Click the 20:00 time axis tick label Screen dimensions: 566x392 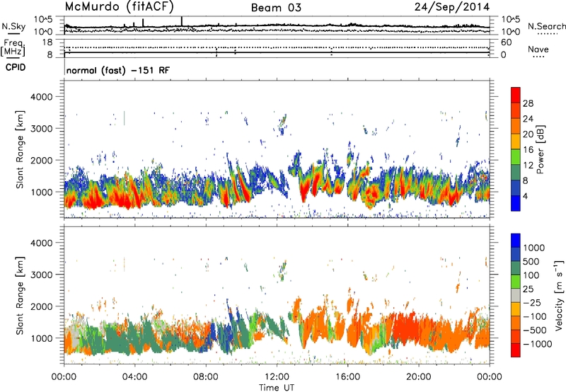[419, 377]
